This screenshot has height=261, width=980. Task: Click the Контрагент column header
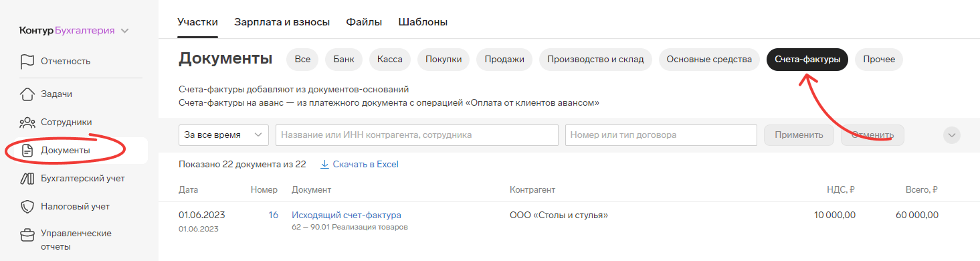pos(532,190)
